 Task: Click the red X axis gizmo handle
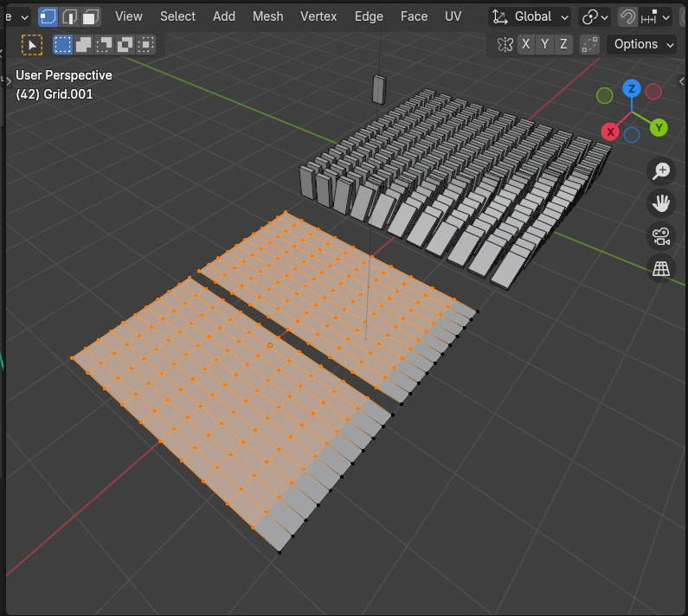pos(610,132)
